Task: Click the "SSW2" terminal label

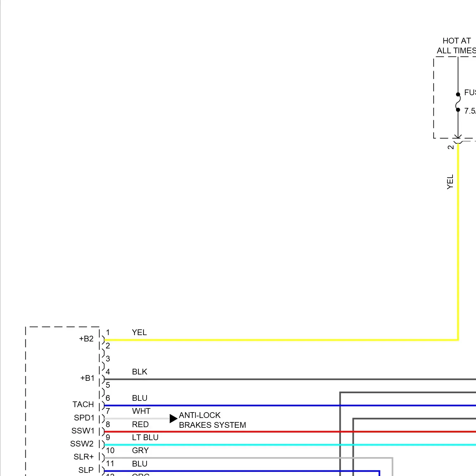Action: [x=82, y=444]
